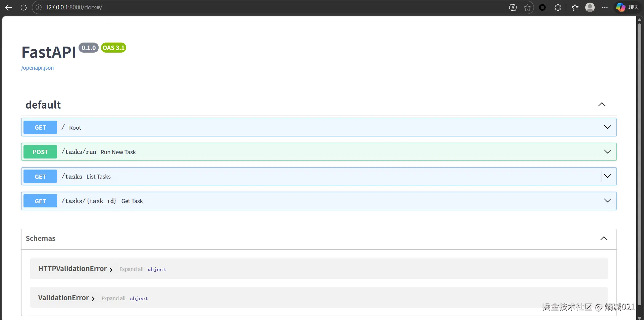Click the site info icon in address bar
The image size is (644, 320).
pos(39,7)
